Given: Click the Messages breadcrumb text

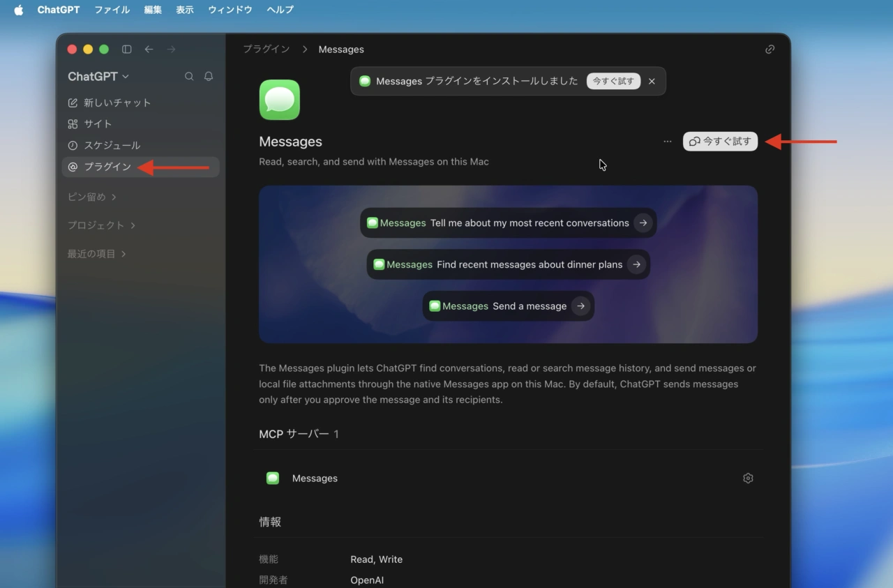Looking at the screenshot, I should 341,50.
